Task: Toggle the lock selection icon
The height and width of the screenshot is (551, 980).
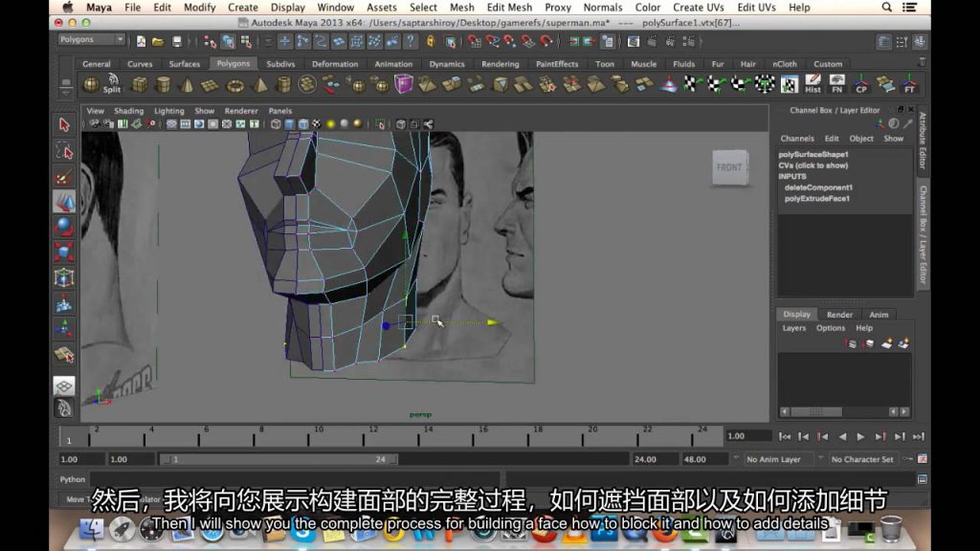Action: click(431, 42)
